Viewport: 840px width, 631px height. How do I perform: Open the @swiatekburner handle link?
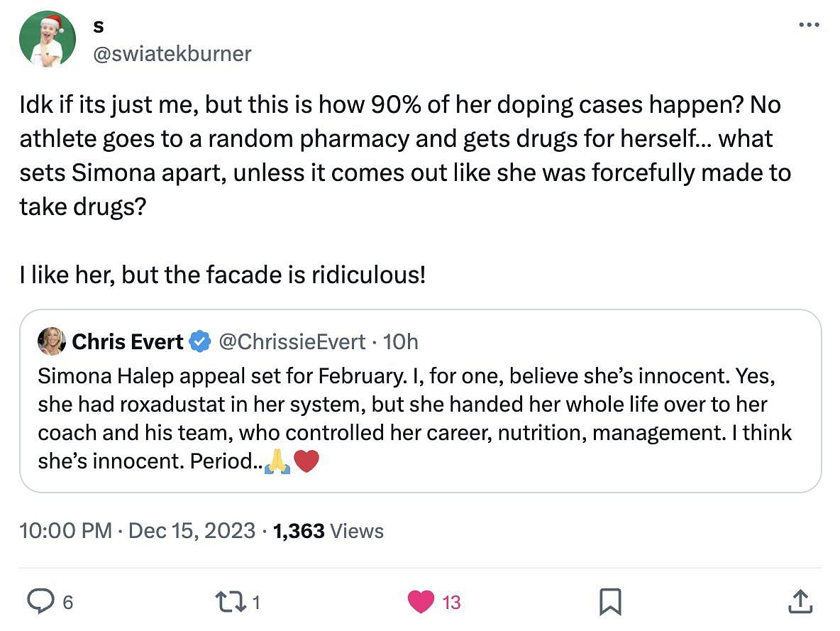point(172,53)
